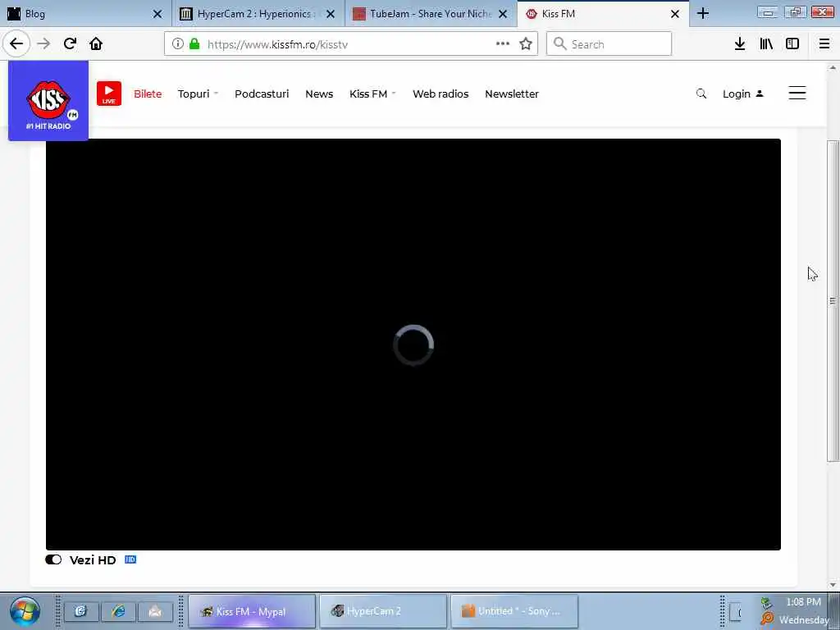Click the page vertical scrollbar thumb
The height and width of the screenshot is (630, 840).
(x=833, y=300)
